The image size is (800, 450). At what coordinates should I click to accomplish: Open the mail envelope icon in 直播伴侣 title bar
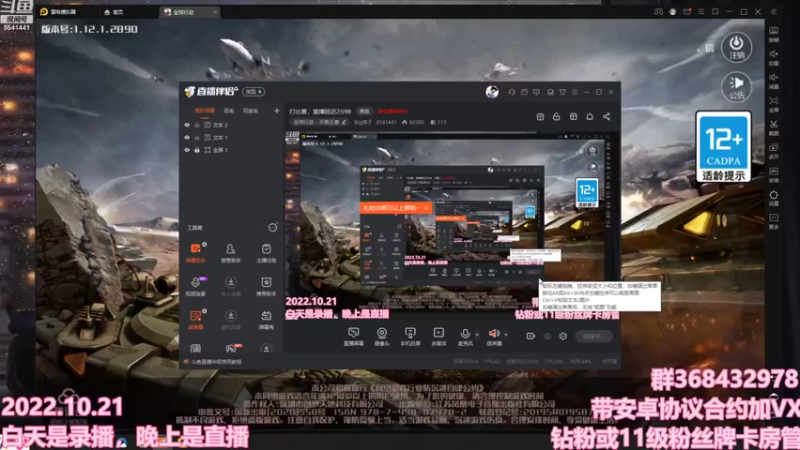524,92
